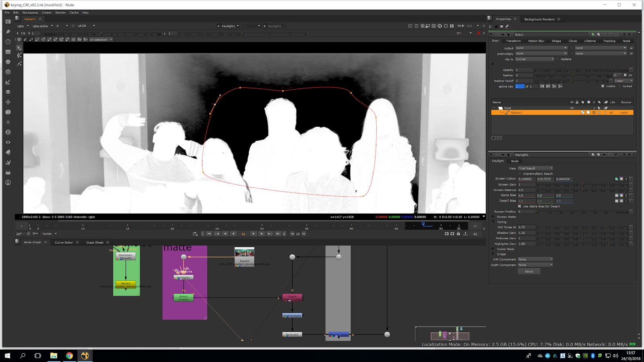The height and width of the screenshot is (362, 644).
Task: Open the InM Component dropdown
Action: (535, 259)
